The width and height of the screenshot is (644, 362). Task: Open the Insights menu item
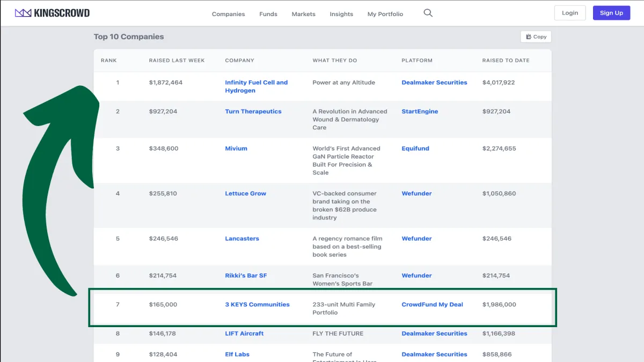(x=341, y=14)
